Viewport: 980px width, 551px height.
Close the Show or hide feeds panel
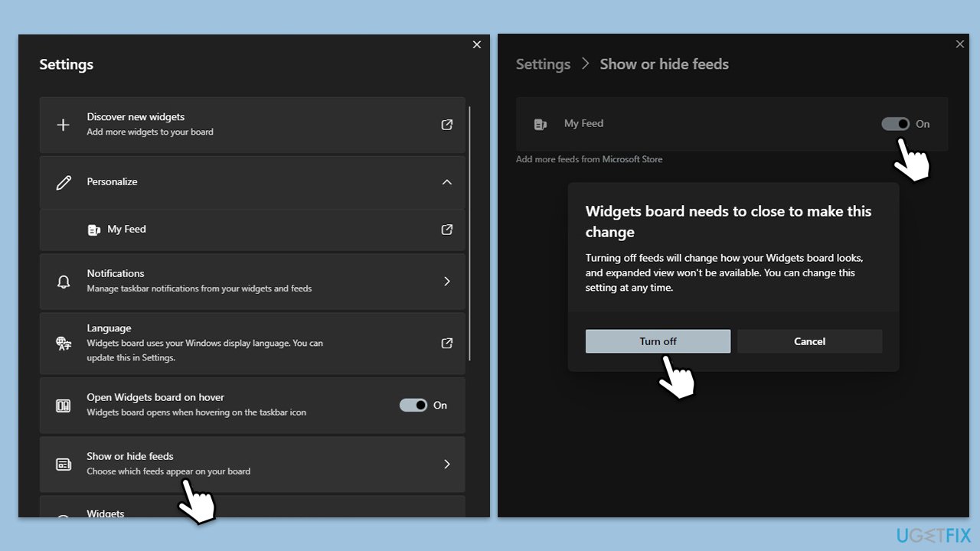coord(960,44)
